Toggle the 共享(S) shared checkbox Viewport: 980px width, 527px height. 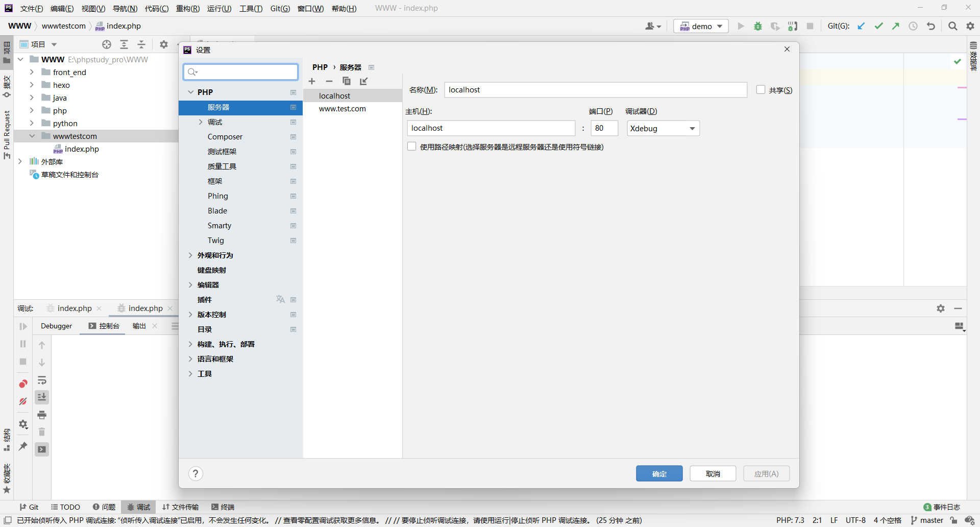761,90
